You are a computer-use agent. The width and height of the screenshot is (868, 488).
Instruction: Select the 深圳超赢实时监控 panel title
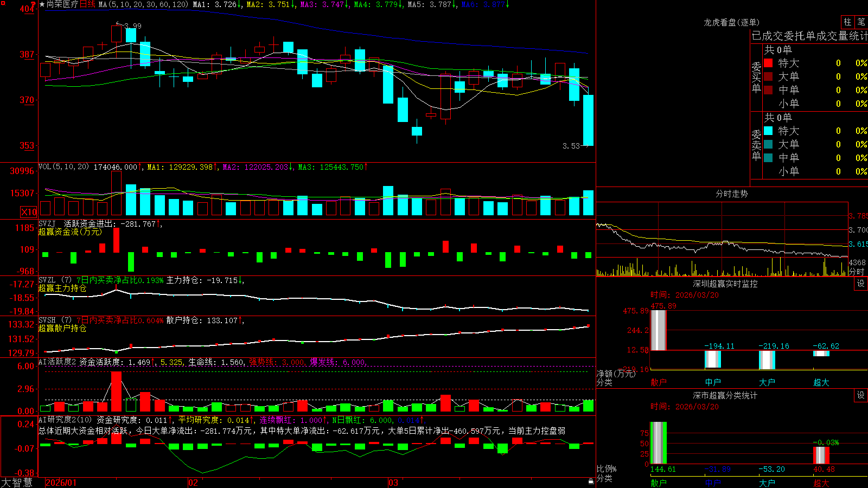725,284
